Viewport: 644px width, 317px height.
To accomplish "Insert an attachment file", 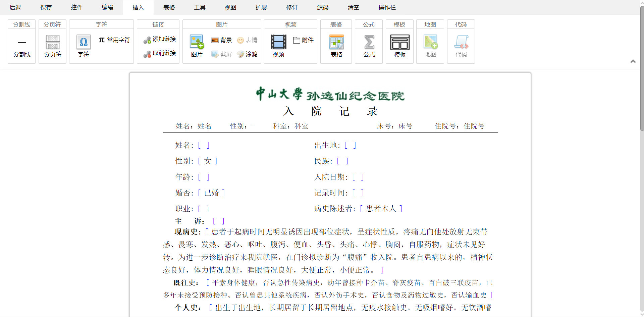I will [x=303, y=40].
